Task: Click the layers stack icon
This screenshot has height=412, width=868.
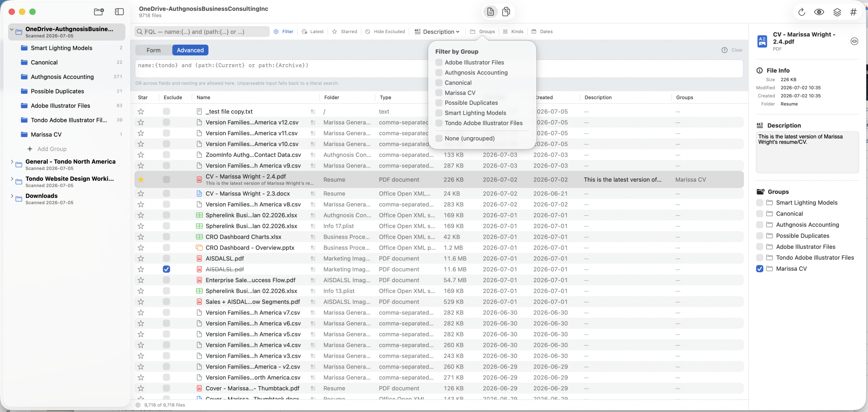Action: coord(837,12)
